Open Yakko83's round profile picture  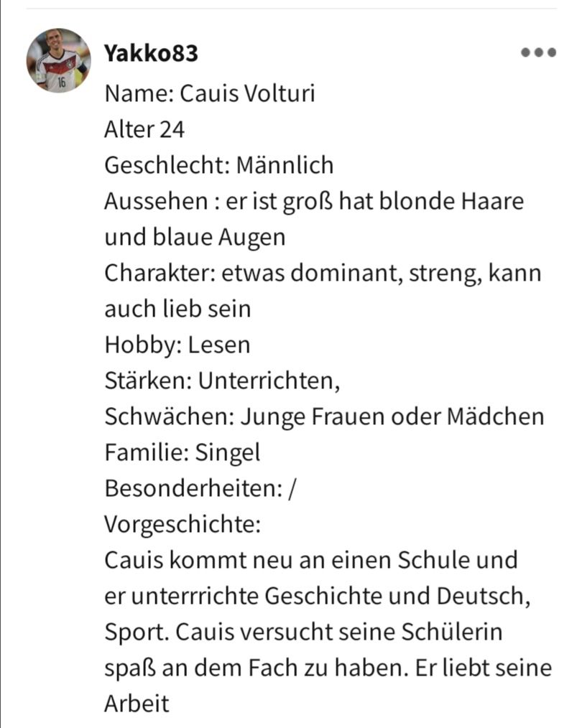[x=58, y=61]
